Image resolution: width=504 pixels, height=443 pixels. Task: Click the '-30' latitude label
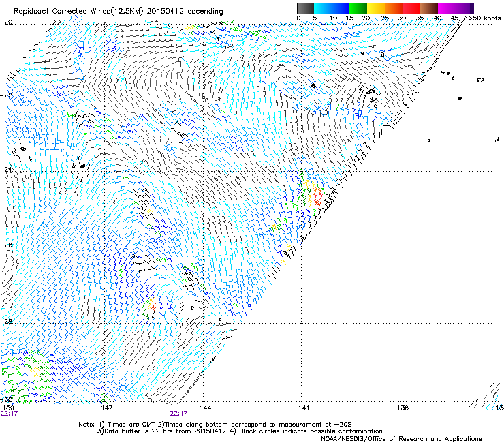[6, 399]
